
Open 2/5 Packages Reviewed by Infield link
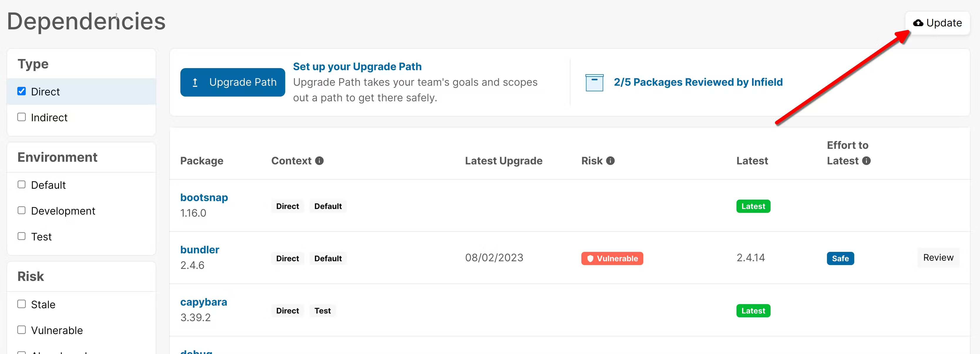point(698,82)
